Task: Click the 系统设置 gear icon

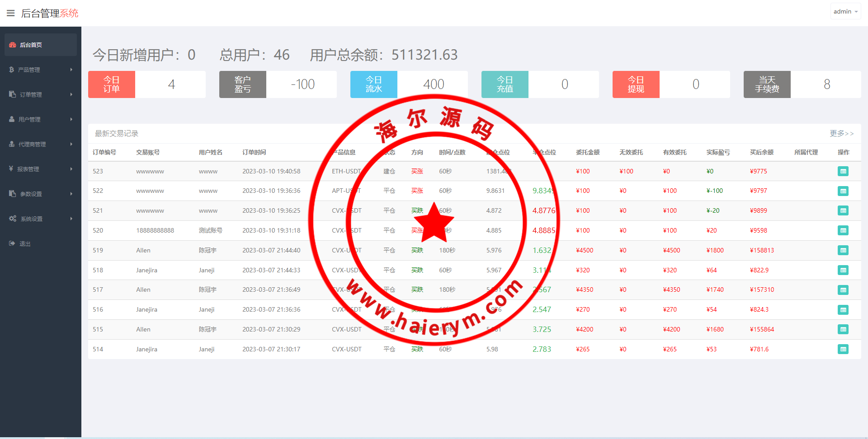Action: 13,218
